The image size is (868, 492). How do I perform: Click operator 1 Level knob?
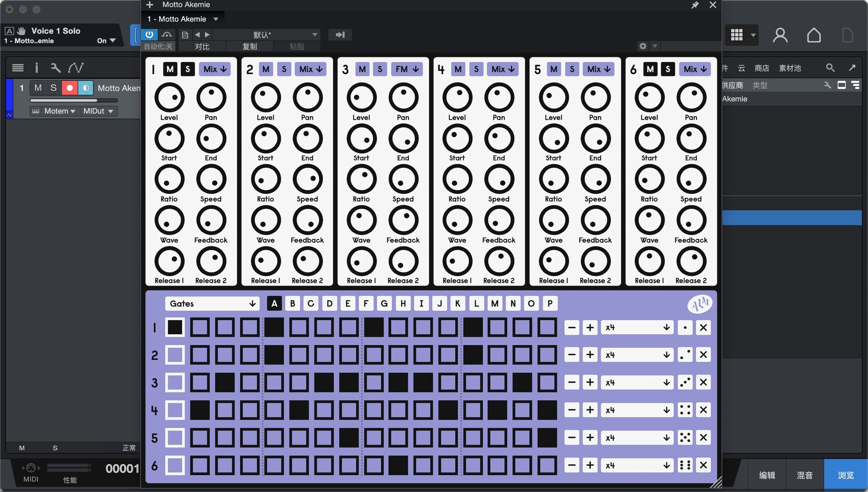[170, 98]
